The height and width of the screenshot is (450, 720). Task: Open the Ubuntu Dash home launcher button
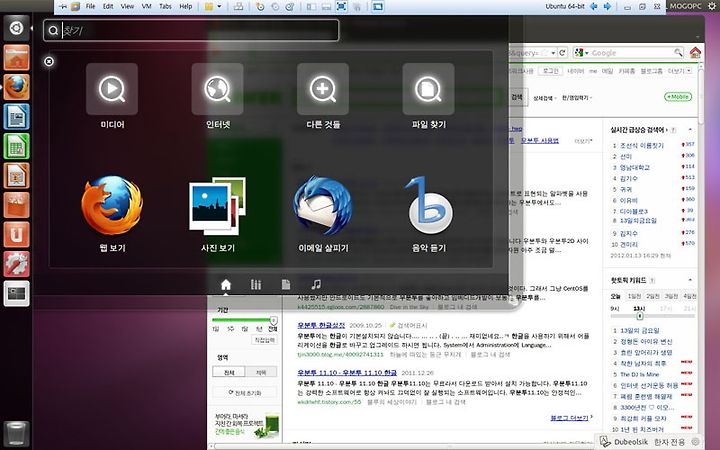click(17, 28)
